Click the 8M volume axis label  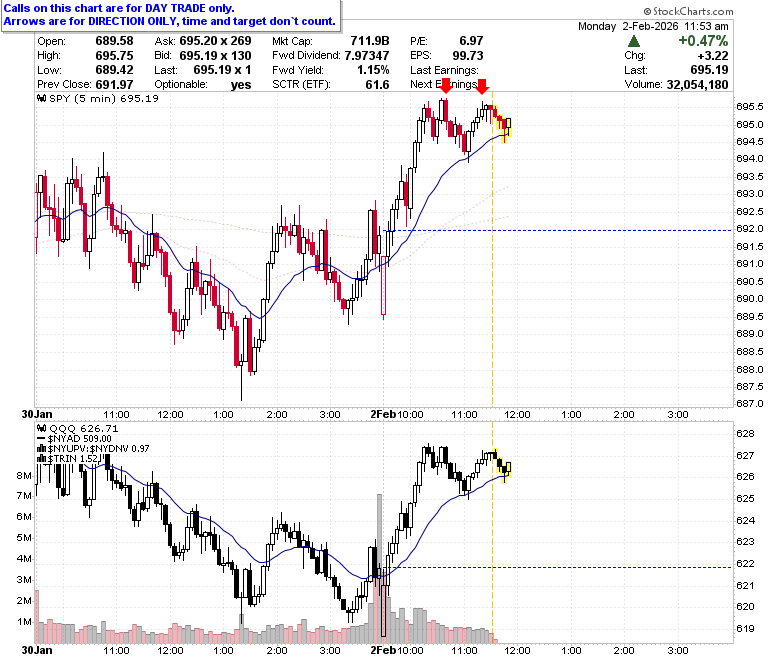point(24,475)
